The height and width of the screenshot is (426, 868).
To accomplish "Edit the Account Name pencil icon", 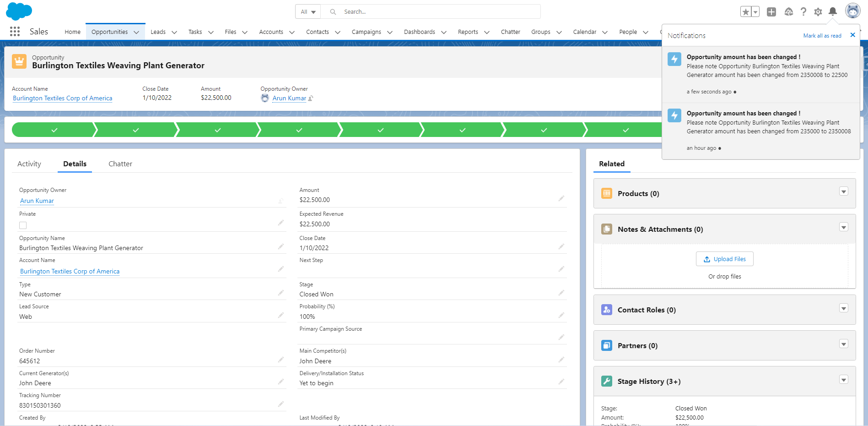I will click(281, 269).
